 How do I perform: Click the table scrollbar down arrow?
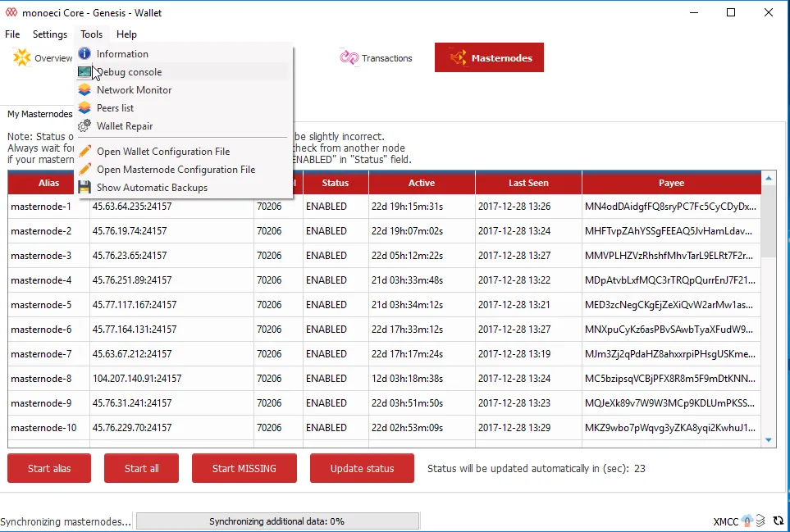click(x=769, y=440)
